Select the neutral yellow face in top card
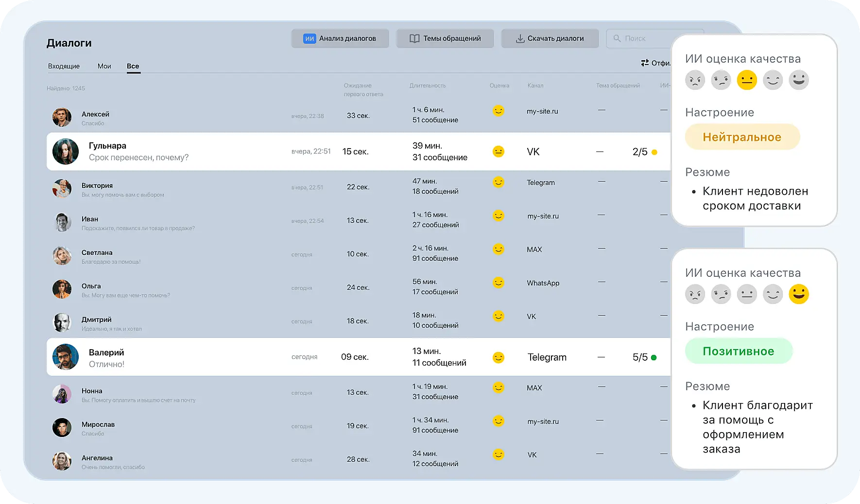This screenshot has width=860, height=504. (747, 80)
